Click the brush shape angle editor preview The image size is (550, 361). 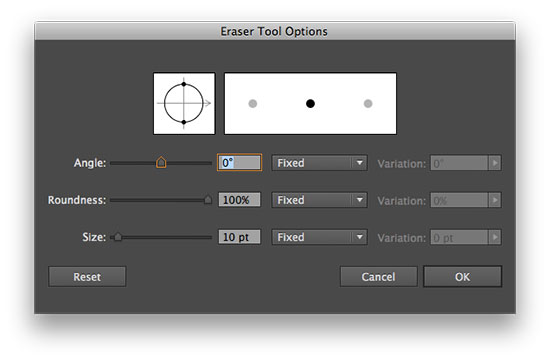[184, 103]
